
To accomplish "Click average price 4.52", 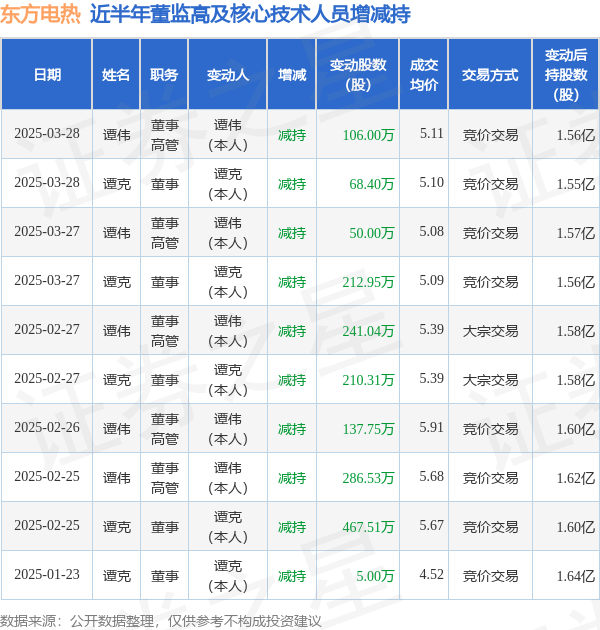I will (432, 575).
